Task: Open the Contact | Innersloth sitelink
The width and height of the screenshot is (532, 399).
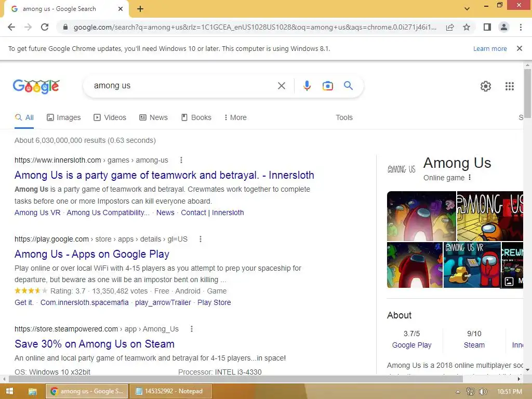Action: [212, 212]
